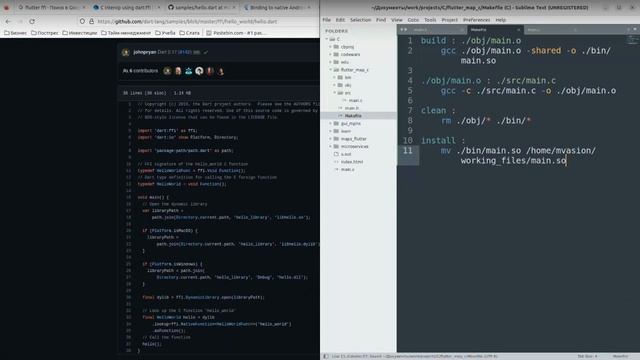Screen dimensions: 640x360
Task: Open the Бизнес bookmarks folder
Action: 16,33
